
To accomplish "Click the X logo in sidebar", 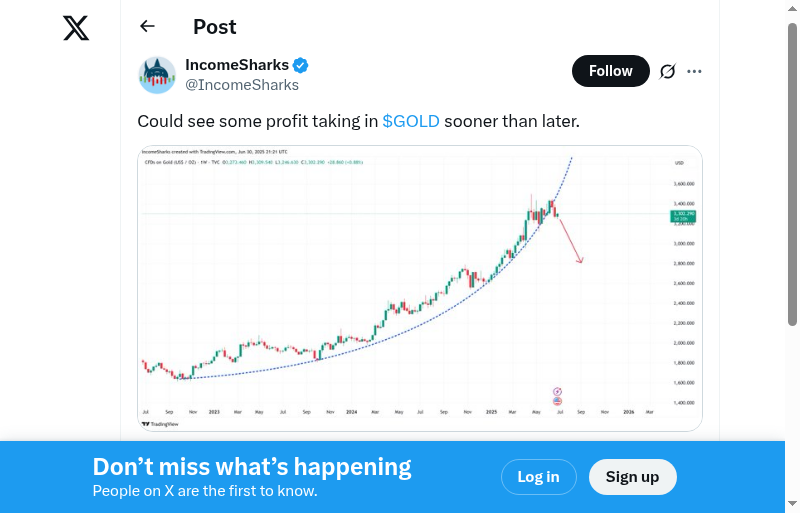I will [76, 28].
